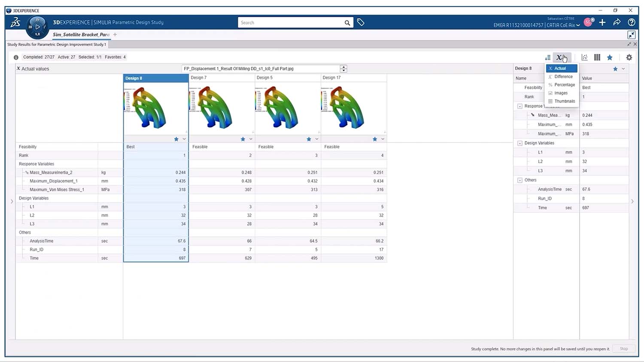The image size is (644, 362).
Task: Click the plus button to open a new tab
Action: 115,34
